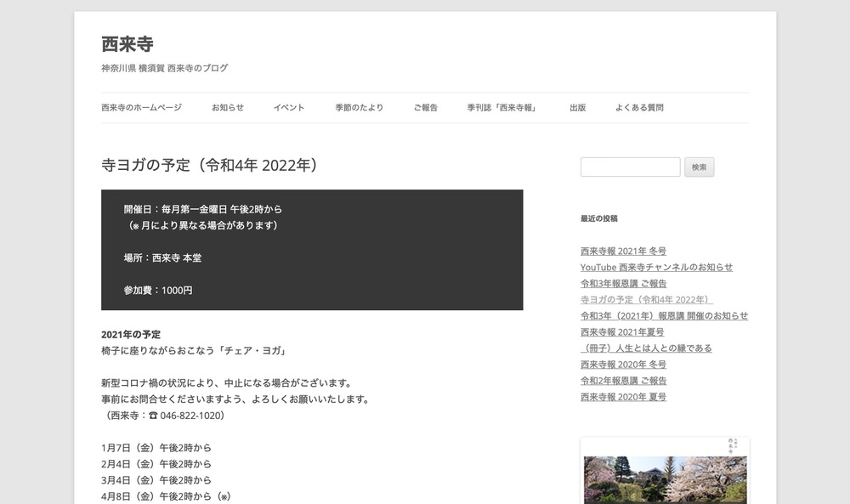Open recent post 西来寺報 2020年 冬号
850x504 pixels.
point(623,364)
